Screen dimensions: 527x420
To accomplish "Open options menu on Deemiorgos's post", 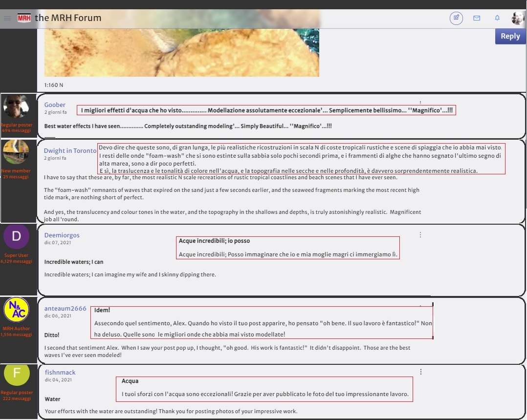I will click(420, 234).
